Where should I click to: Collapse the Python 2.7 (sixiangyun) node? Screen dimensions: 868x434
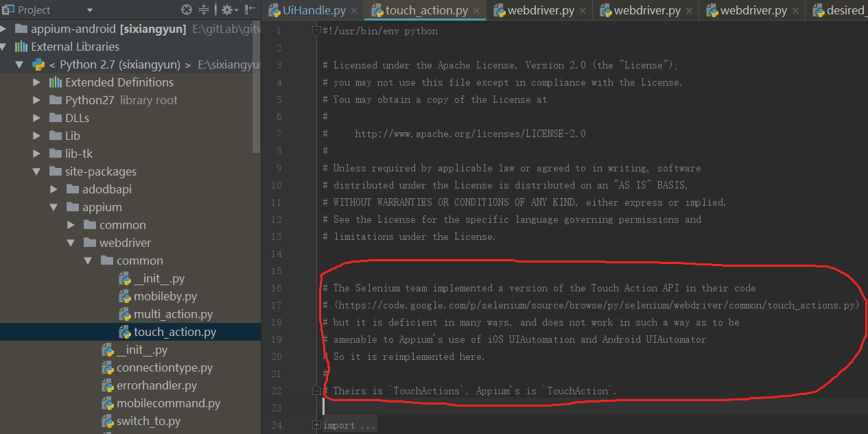(x=21, y=64)
